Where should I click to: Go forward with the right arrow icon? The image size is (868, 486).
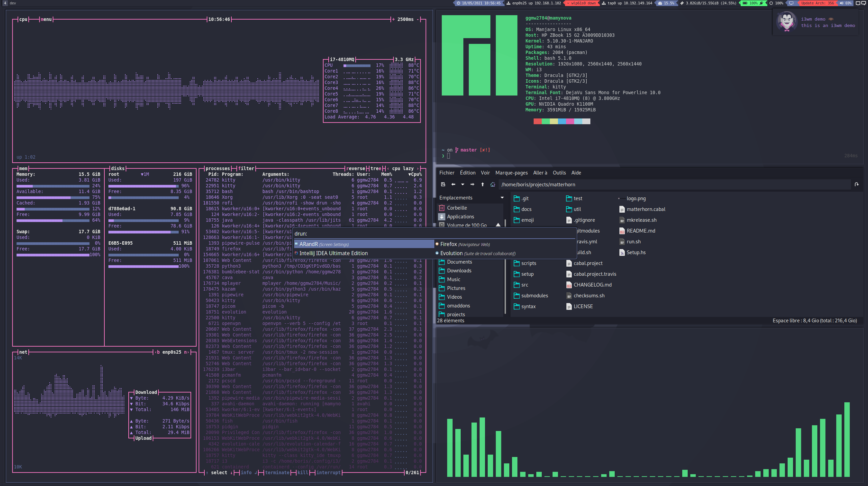pyautogui.click(x=472, y=184)
